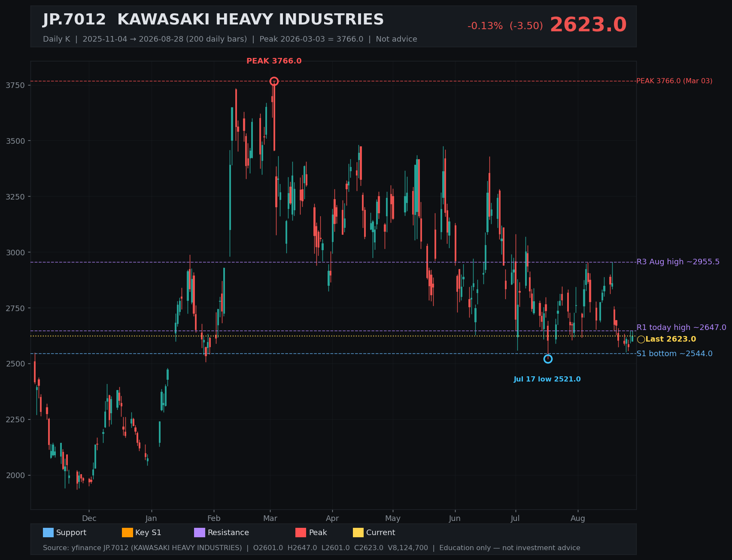Click the 2750 price axis tick
This screenshot has height=560, width=732.
(x=15, y=308)
